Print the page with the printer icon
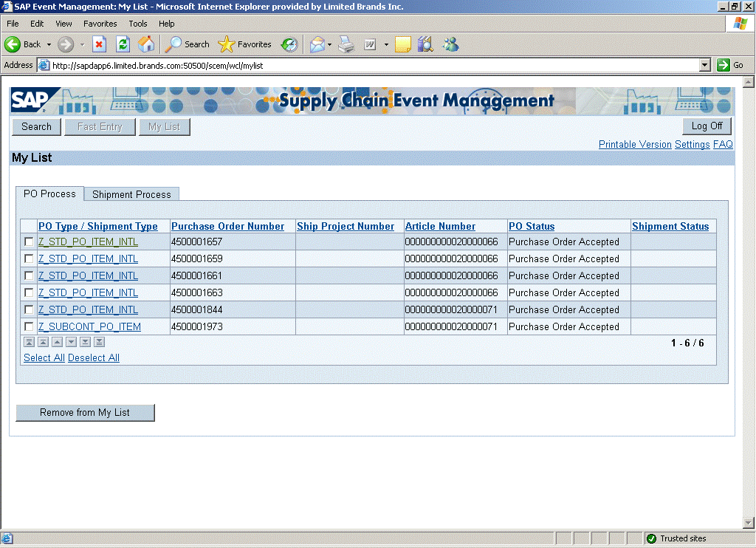Screen dimensions: 756x548 346,44
